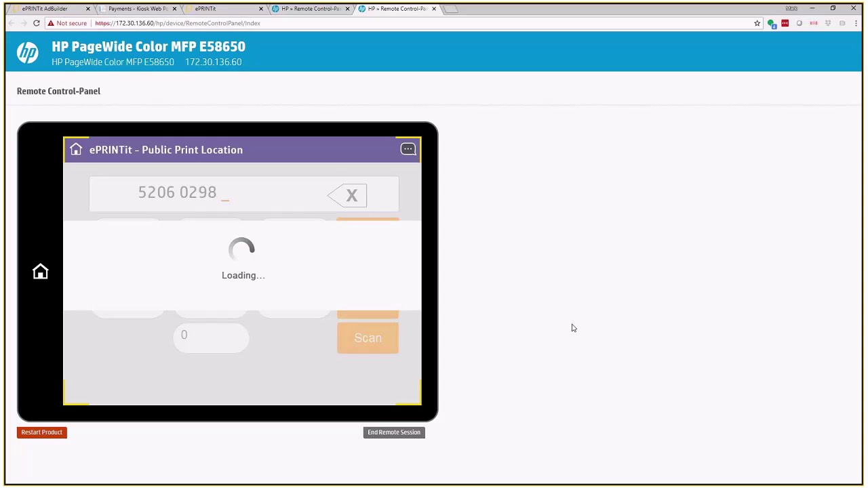Tap message icon in ePRINTit title bar
This screenshot has width=868, height=488.
408,149
